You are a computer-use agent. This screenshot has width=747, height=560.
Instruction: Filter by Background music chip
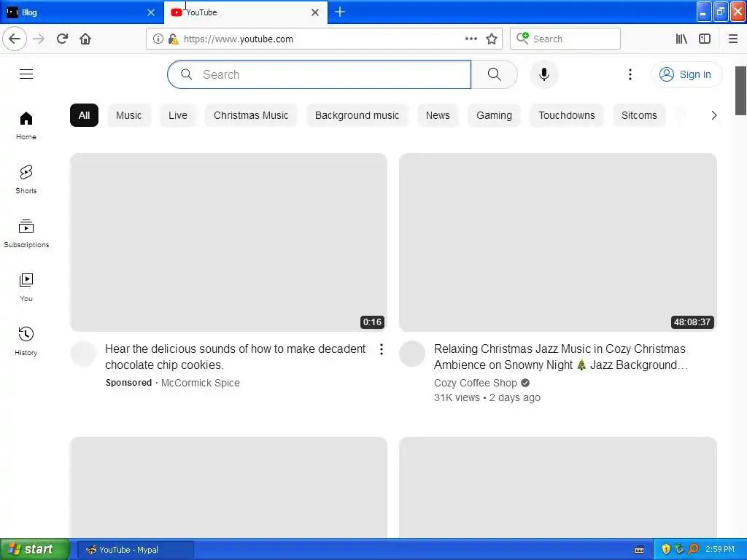pyautogui.click(x=357, y=115)
